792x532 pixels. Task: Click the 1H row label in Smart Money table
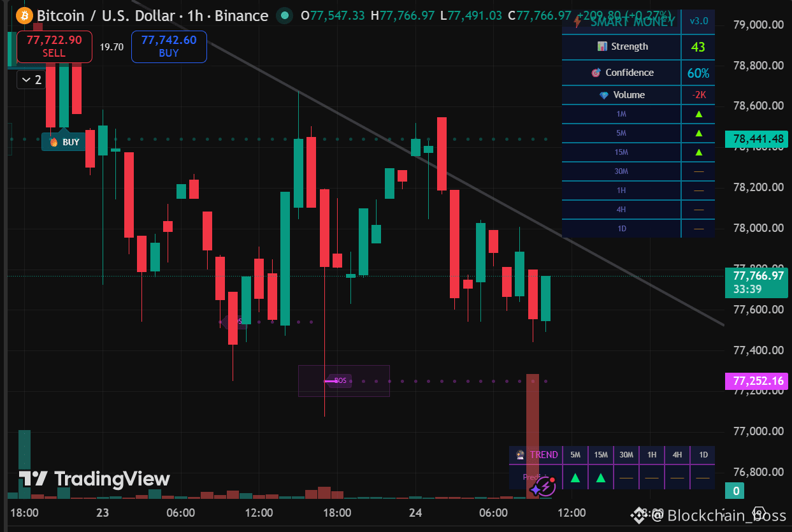point(621,191)
